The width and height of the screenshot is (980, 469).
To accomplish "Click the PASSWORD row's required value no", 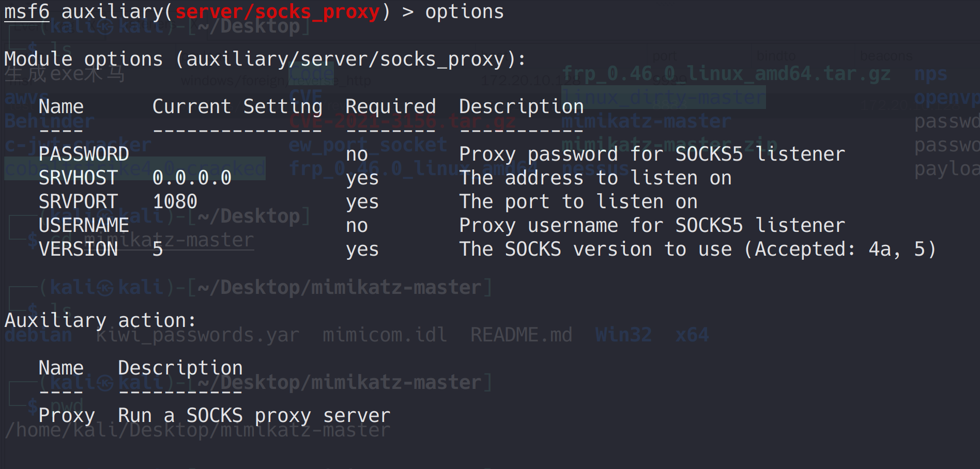I will point(357,154).
